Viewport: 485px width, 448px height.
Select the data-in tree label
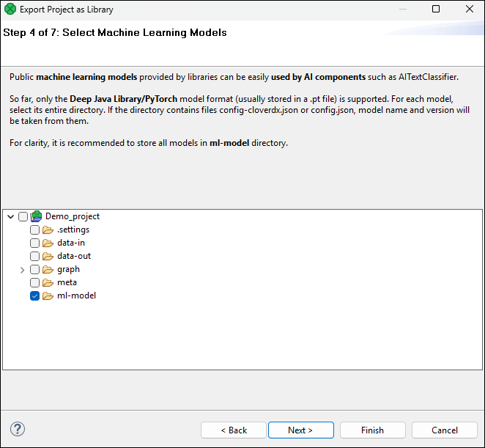click(x=71, y=243)
